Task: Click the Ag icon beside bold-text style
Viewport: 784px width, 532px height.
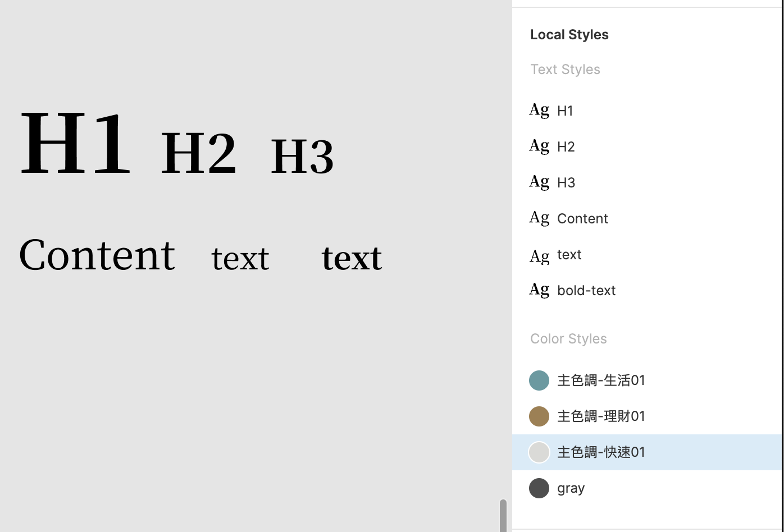Action: click(539, 290)
